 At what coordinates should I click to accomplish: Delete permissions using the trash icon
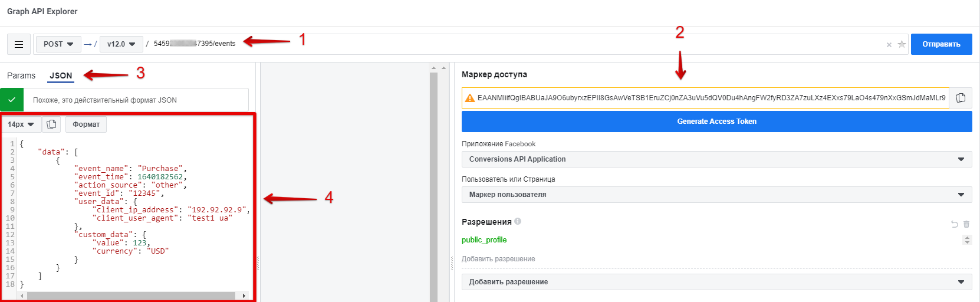[x=966, y=224]
